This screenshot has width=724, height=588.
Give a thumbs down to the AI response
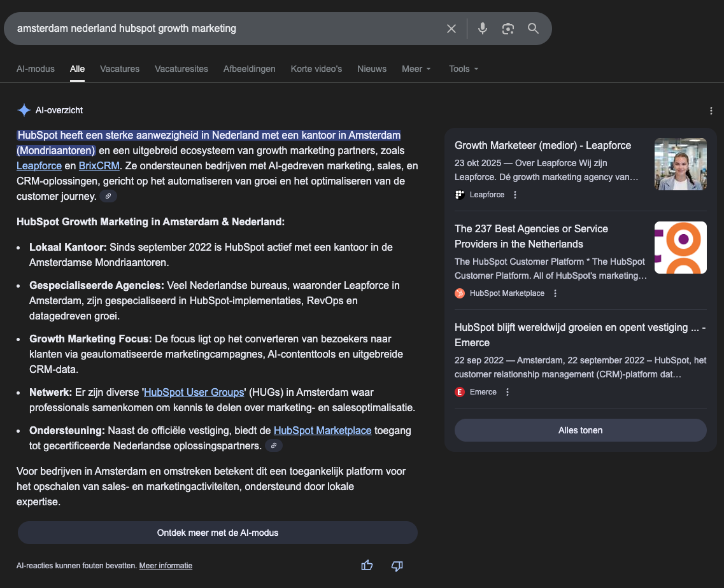[397, 564]
